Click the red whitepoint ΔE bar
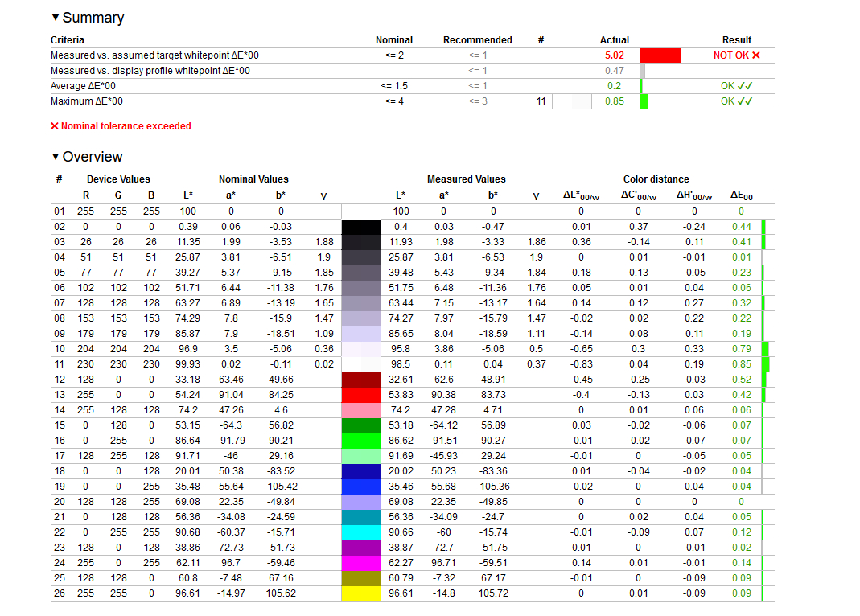 pos(660,55)
